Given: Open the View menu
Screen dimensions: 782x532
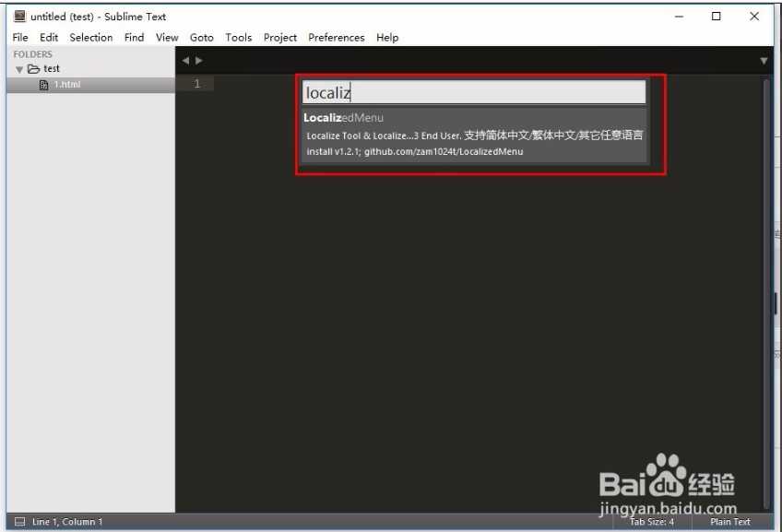Looking at the screenshot, I should point(167,38).
